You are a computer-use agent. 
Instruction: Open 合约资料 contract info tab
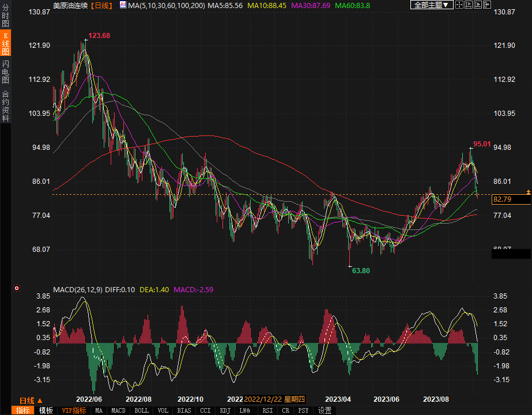click(5, 106)
